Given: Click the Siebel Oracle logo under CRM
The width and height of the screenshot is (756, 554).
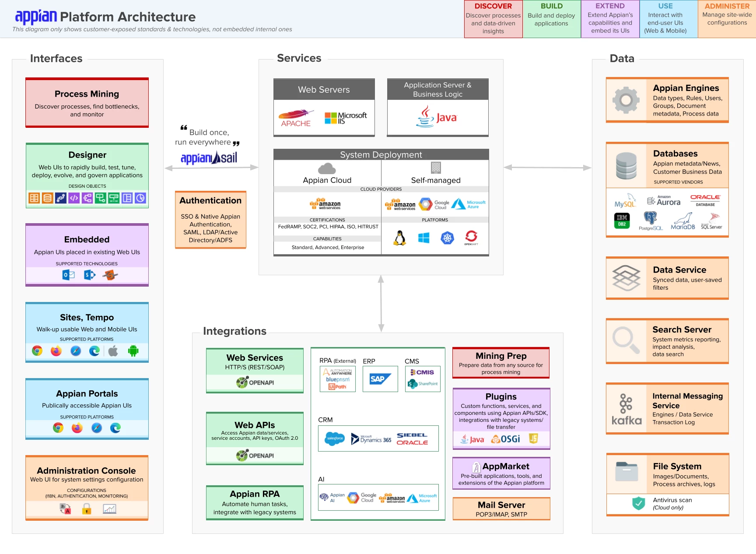Looking at the screenshot, I should click(412, 439).
